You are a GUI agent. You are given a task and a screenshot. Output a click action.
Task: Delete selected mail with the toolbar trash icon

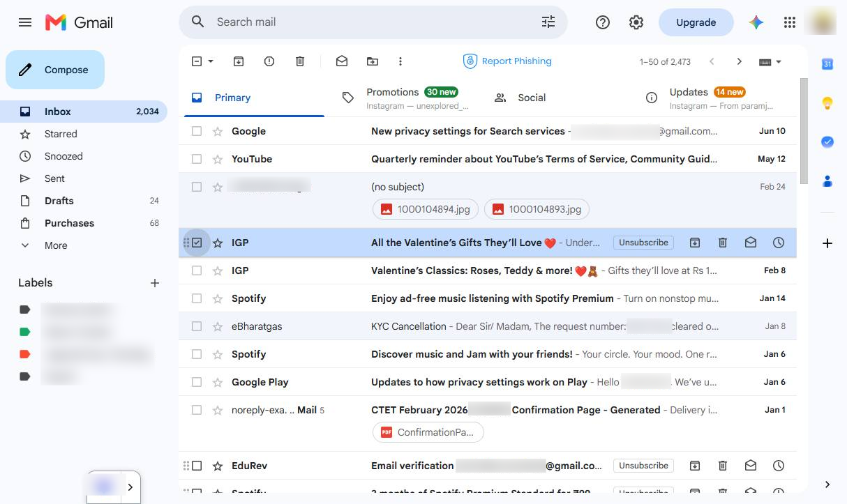[x=300, y=61]
